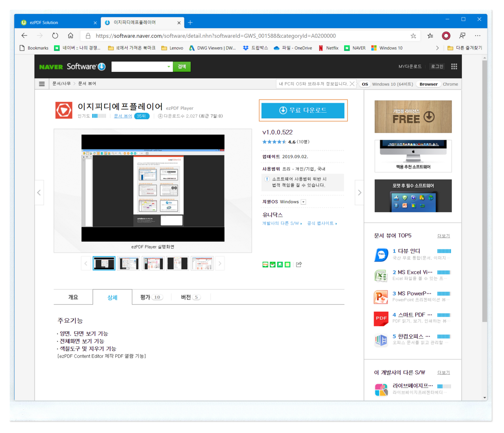Open 한컴오피스 app icon
The width and height of the screenshot is (504, 433).
click(x=381, y=340)
